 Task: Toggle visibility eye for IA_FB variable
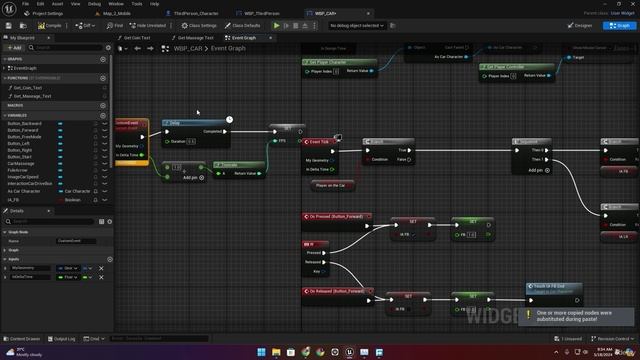(x=96, y=200)
